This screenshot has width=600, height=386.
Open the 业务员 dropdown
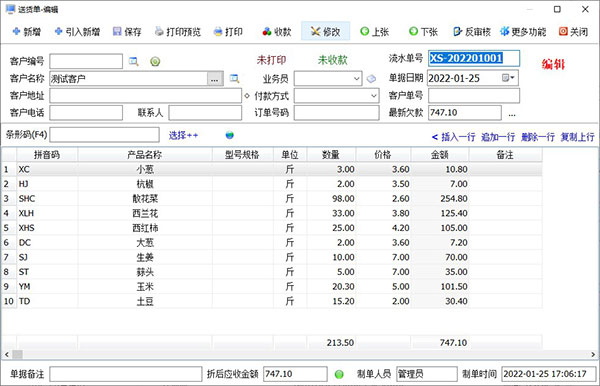tap(357, 79)
